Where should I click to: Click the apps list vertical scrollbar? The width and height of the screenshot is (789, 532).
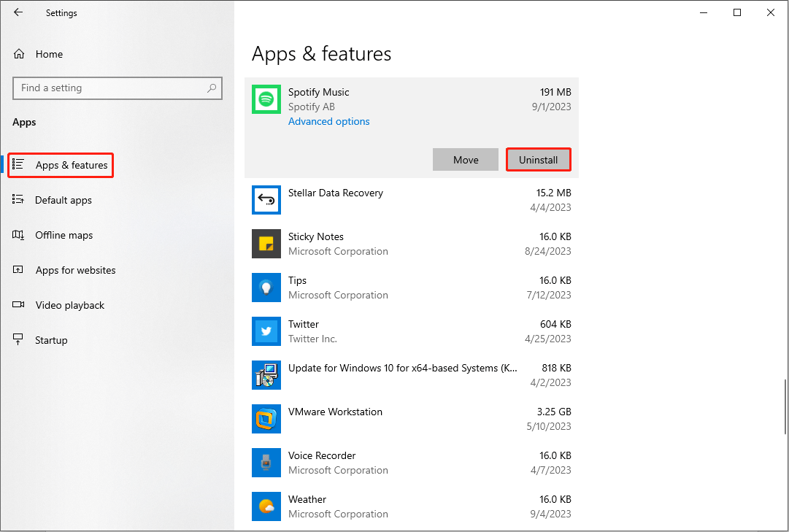785,406
